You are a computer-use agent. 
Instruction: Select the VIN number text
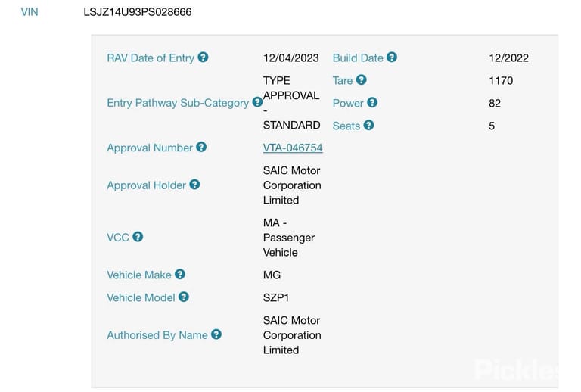pyautogui.click(x=138, y=12)
